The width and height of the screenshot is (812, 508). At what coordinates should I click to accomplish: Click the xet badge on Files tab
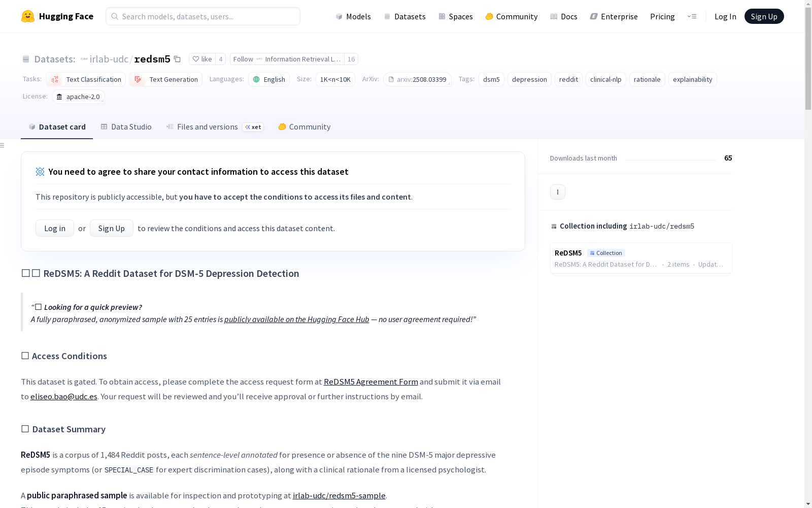(x=253, y=127)
